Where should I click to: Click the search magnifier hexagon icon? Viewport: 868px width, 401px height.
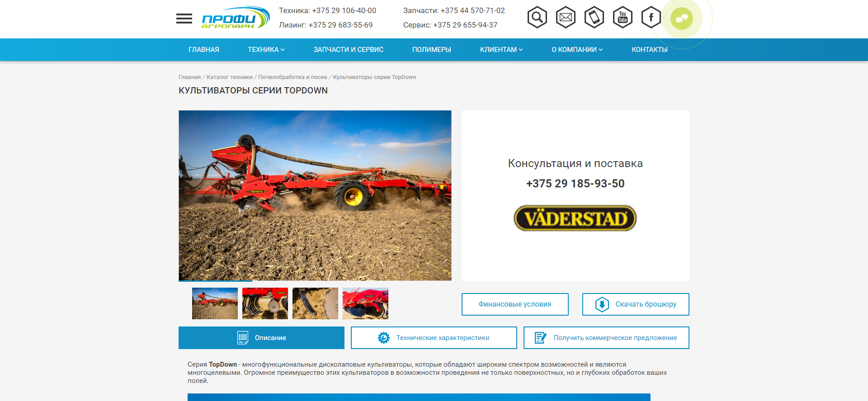click(537, 18)
